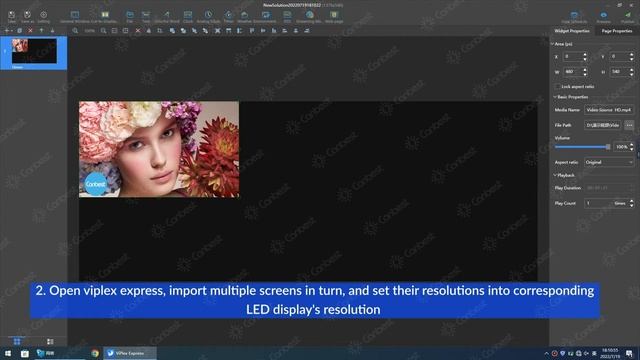The height and width of the screenshot is (360, 640).
Task: Move the page up with the up arrow
Action: pyautogui.click(x=41, y=31)
